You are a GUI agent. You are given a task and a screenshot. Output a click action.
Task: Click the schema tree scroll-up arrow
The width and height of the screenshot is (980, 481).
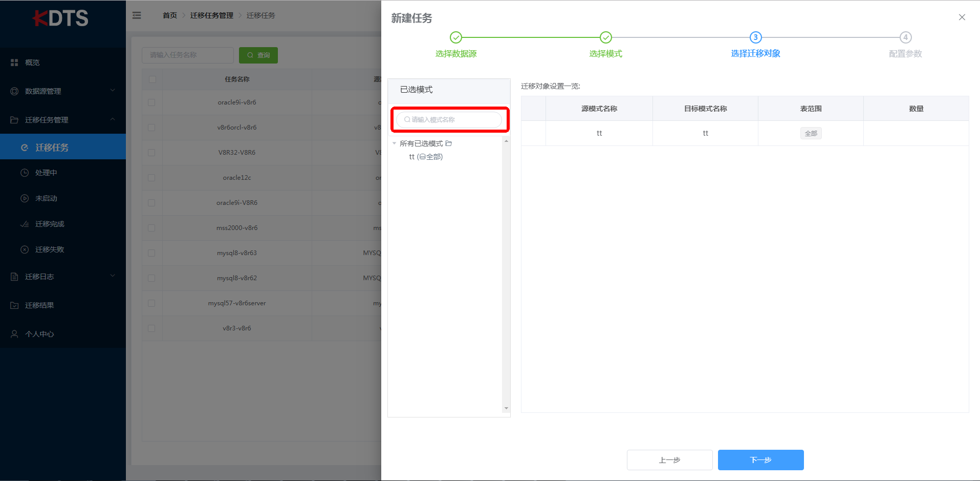[507, 141]
